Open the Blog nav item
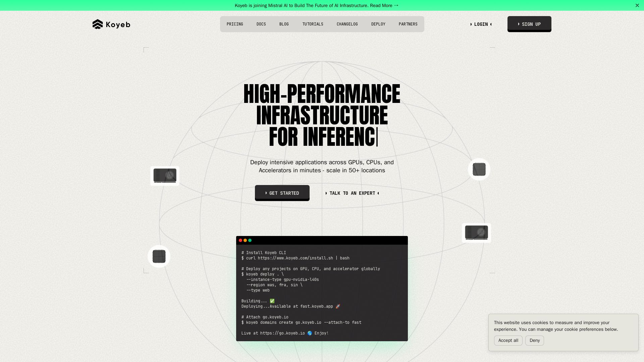This screenshot has width=644, height=362. (284, 24)
